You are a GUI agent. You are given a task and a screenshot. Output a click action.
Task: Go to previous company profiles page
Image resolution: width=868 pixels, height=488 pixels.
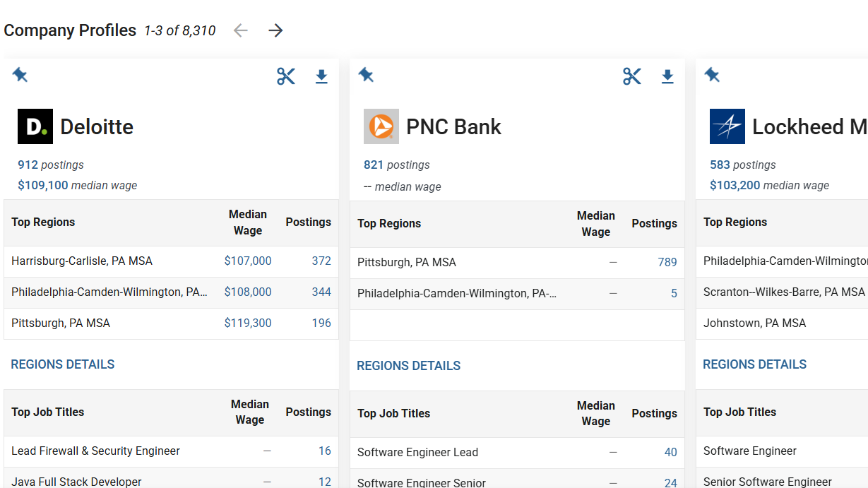coord(241,30)
